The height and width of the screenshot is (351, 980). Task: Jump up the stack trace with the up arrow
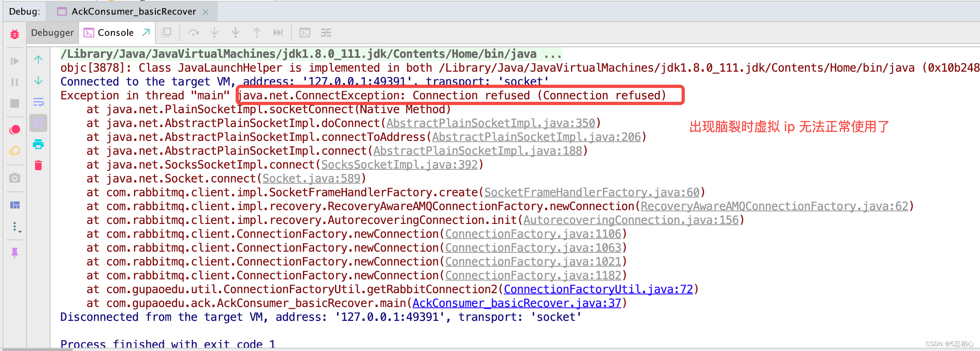[38, 60]
